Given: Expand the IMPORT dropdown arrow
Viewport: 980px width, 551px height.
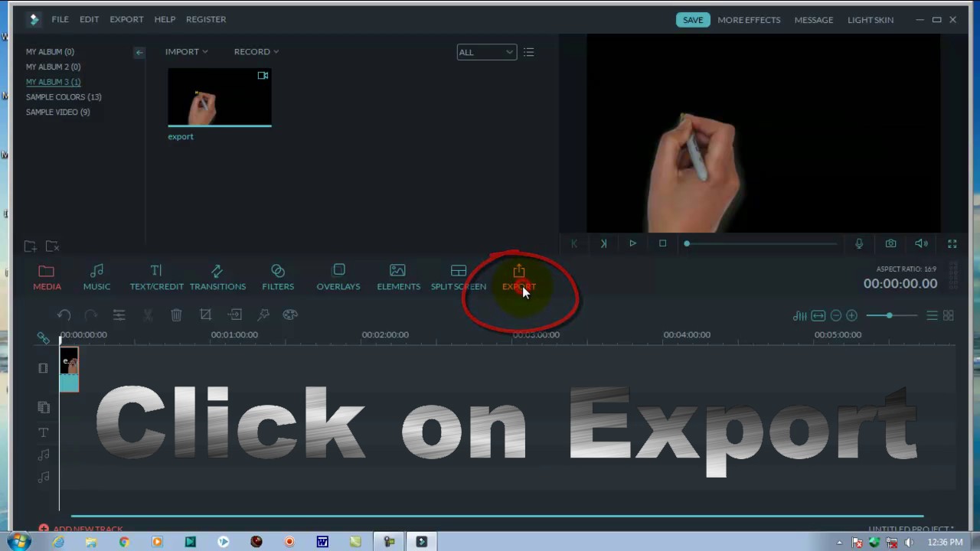Looking at the screenshot, I should [204, 51].
